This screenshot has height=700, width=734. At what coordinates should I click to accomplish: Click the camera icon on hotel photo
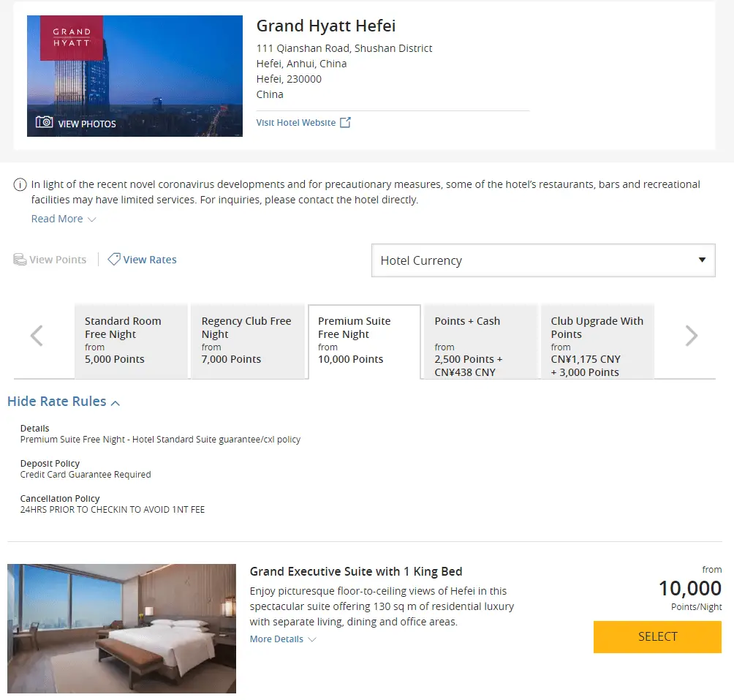click(x=45, y=122)
